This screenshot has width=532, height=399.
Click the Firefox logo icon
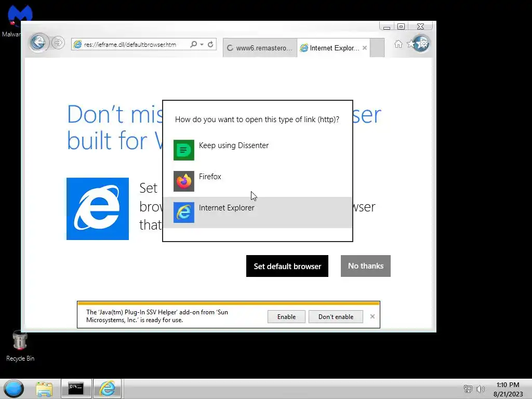pos(184,181)
